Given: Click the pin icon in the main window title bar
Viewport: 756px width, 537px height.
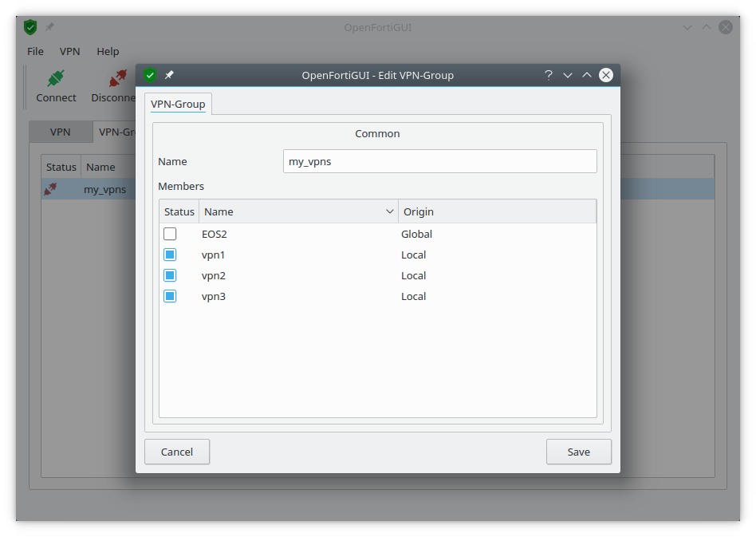Looking at the screenshot, I should point(49,27).
